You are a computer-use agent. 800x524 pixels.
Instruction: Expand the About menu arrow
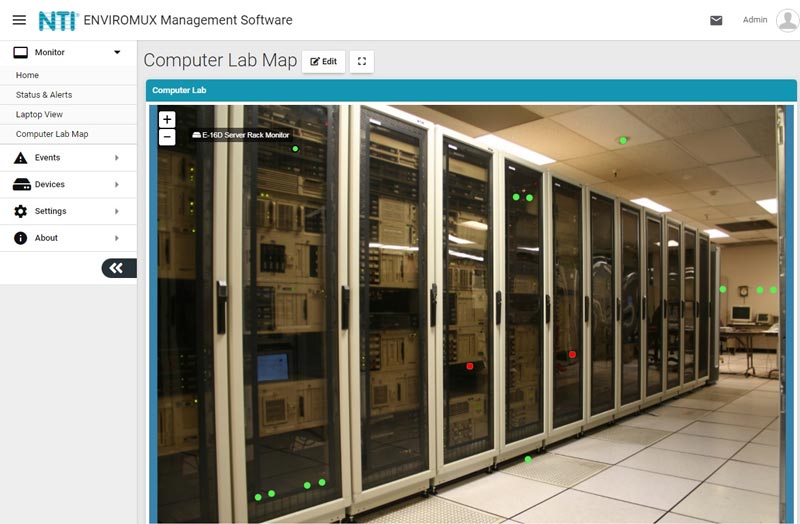[117, 238]
